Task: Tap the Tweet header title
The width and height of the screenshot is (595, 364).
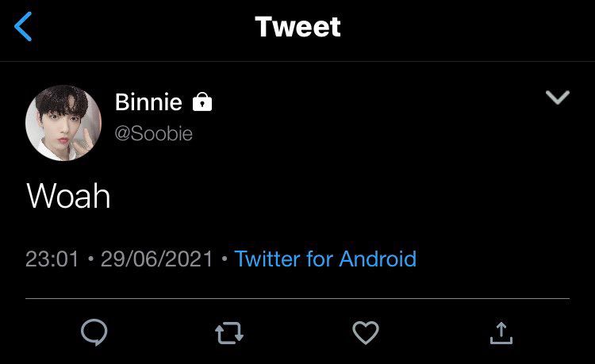Action: point(297,27)
